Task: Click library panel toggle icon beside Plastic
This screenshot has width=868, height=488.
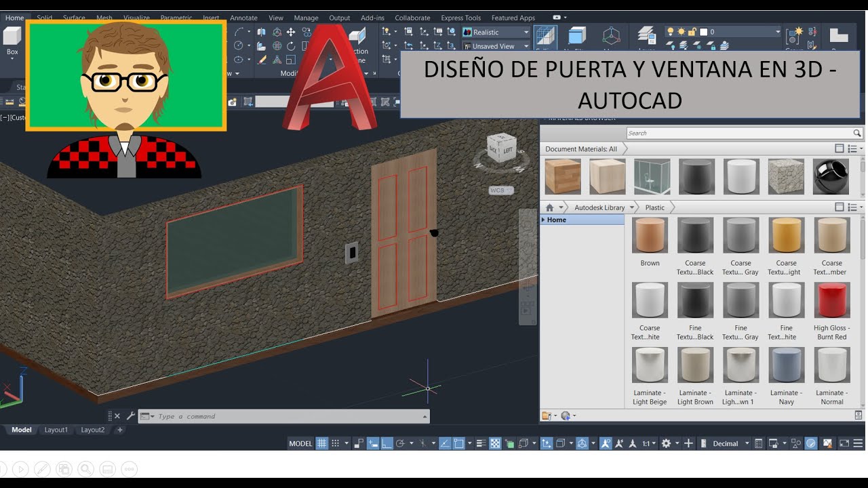Action: [x=840, y=207]
